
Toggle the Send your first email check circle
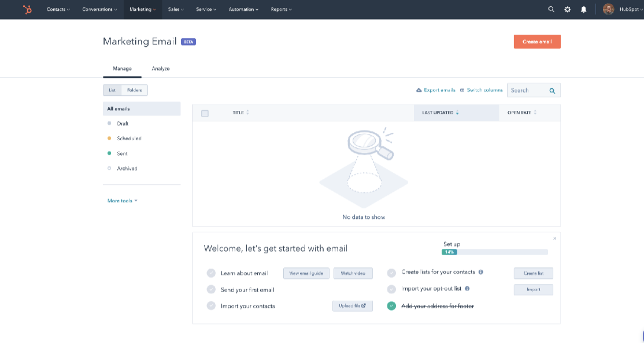point(211,289)
